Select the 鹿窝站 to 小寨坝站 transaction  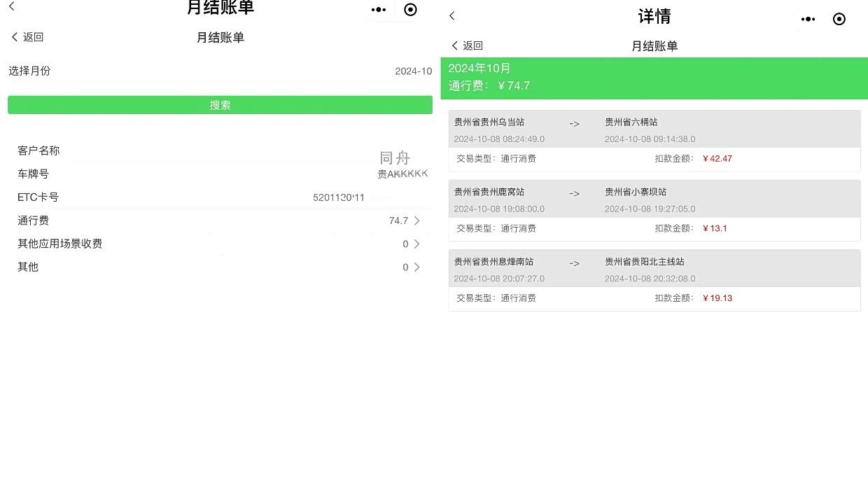(654, 200)
